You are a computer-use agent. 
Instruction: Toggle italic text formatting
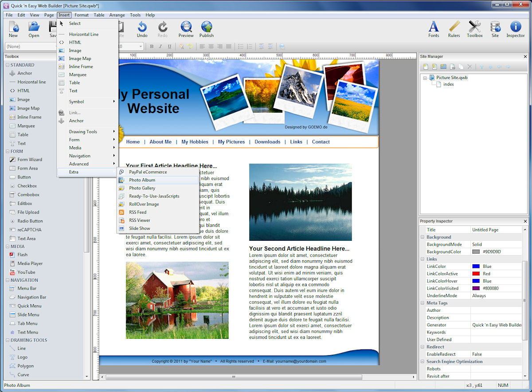(160, 46)
